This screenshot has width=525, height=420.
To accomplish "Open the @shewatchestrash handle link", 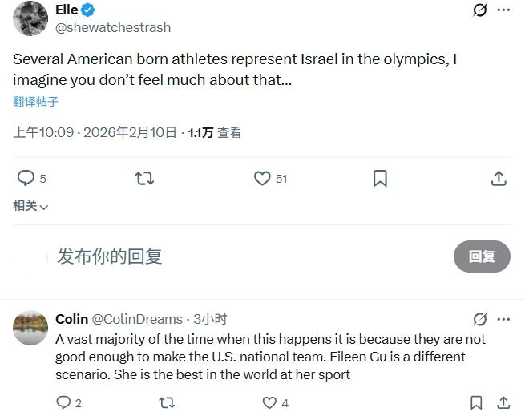I will pos(112,27).
